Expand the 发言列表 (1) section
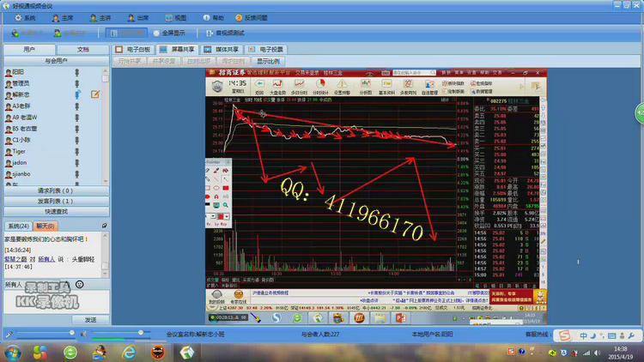 point(54,201)
